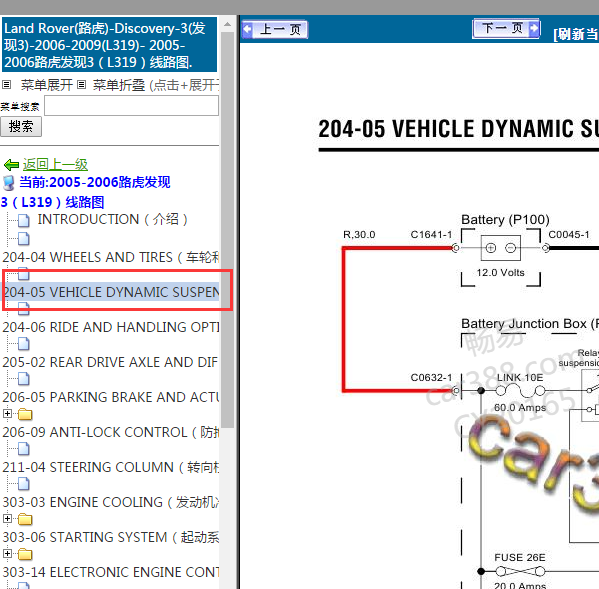Viewport: 599px width, 589px height.
Task: Click the Battery Junction Box label
Action: tap(530, 324)
